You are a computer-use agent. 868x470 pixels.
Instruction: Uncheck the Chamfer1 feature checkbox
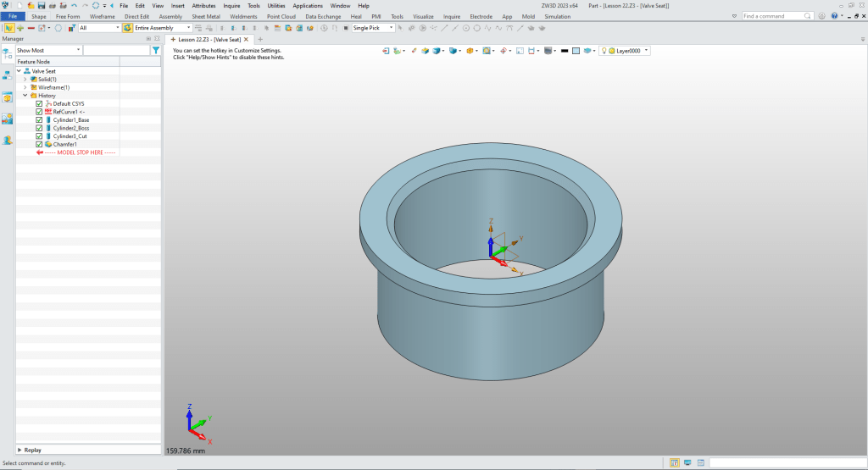[x=39, y=144]
